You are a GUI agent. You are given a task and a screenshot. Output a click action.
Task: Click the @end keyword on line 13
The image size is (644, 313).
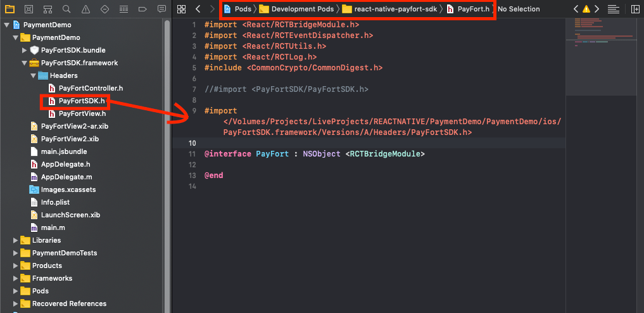213,176
